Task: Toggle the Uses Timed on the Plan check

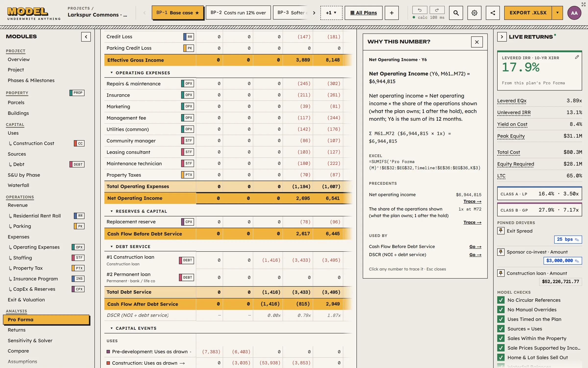Action: 501,319
